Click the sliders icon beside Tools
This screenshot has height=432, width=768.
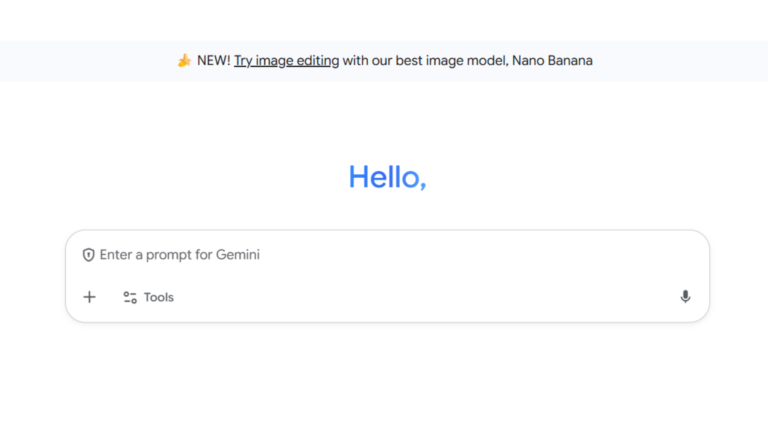[x=130, y=297]
